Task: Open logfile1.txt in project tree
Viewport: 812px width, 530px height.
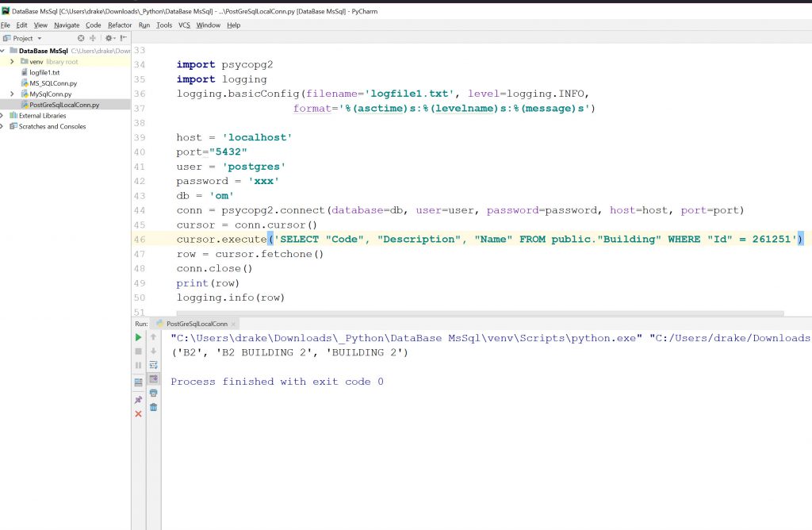Action: coord(44,72)
